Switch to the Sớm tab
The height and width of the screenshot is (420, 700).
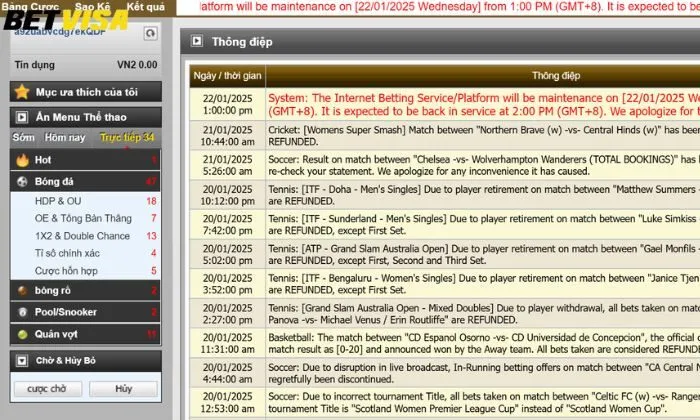click(24, 137)
